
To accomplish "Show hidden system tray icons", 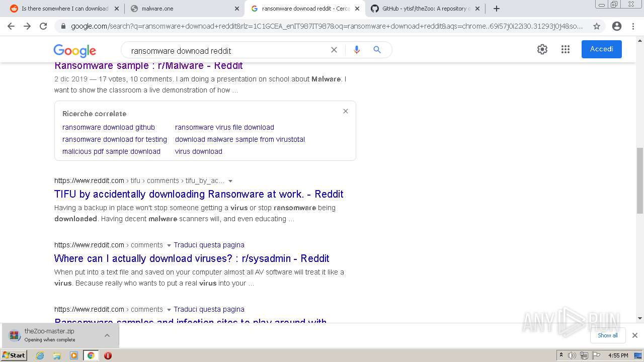I will click(561, 355).
